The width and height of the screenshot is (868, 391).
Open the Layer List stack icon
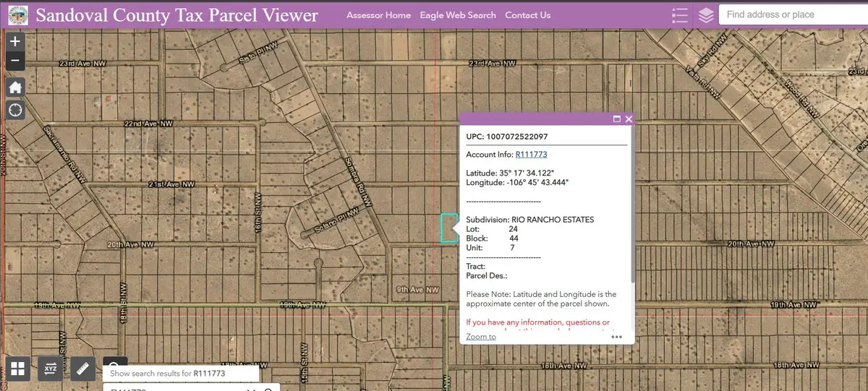[x=706, y=15]
